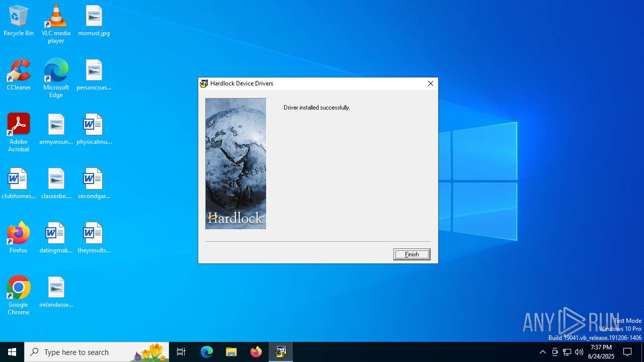Open the clock showing 7:37 PM
This screenshot has height=362, width=644.
pyautogui.click(x=601, y=352)
